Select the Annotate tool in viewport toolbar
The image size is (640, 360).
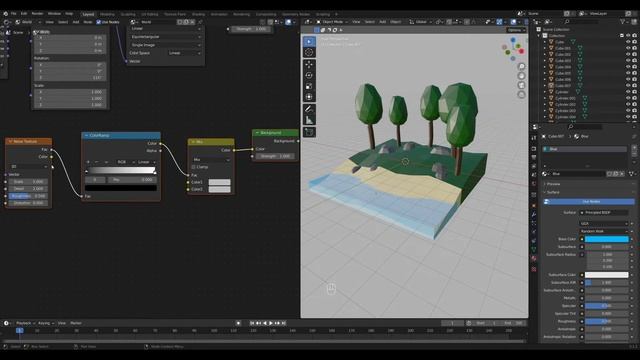[x=309, y=109]
